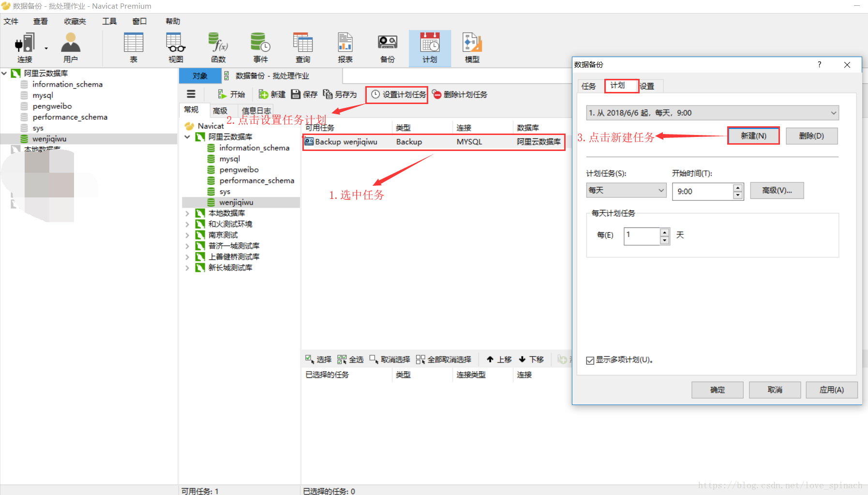This screenshot has width=868, height=495.
Task: Open the 事件 events icon
Action: (260, 47)
